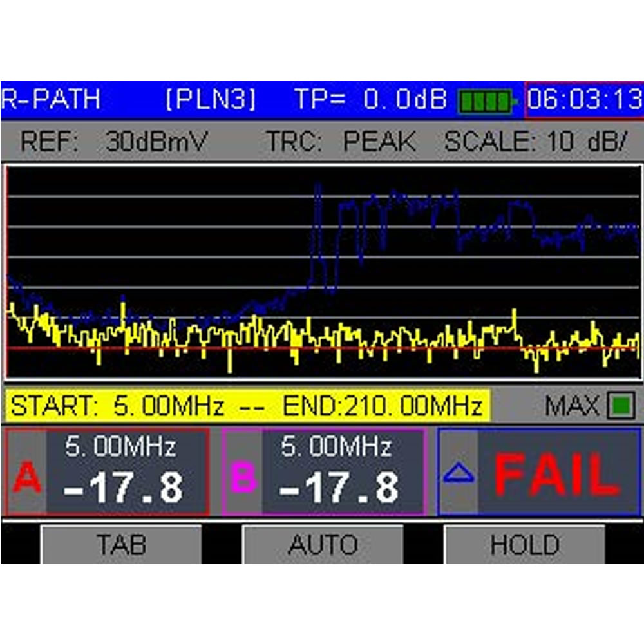Click the battery level icon
Viewport: 644px width, 644px height.
(488, 100)
